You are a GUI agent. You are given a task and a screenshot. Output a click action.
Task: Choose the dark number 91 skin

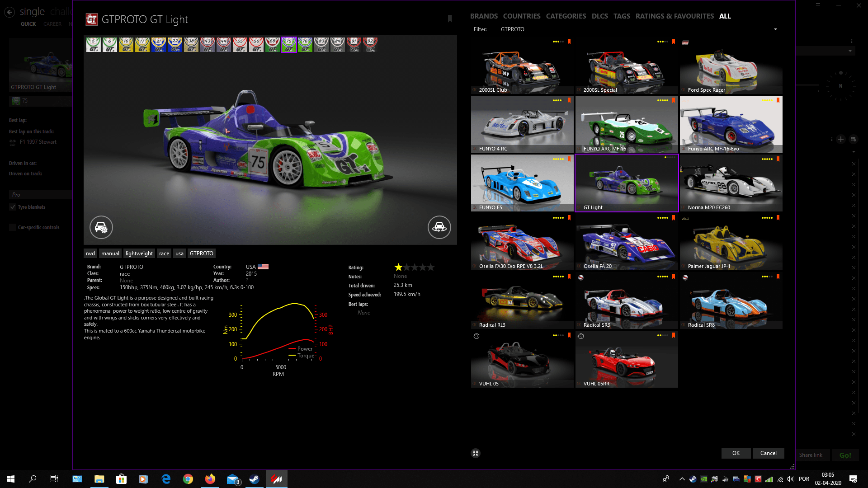[354, 45]
